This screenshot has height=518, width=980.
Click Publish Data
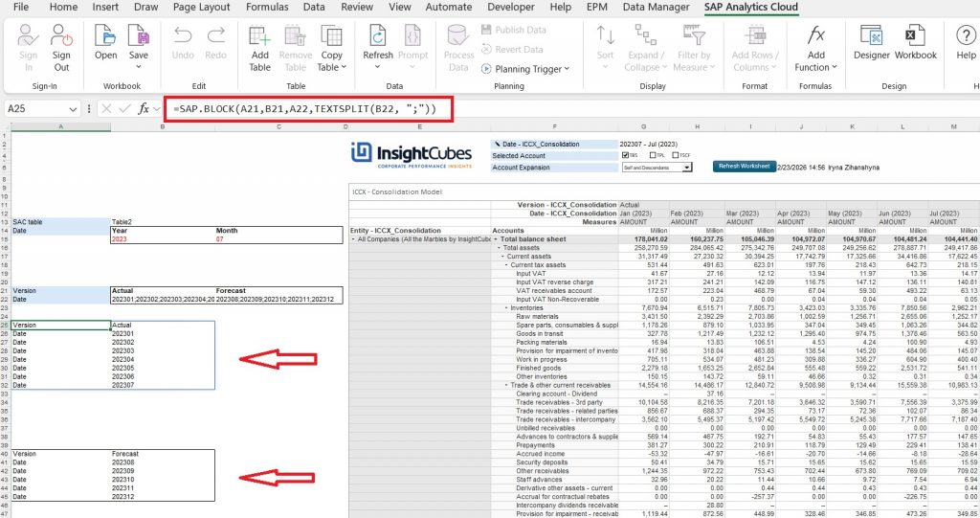pos(514,30)
